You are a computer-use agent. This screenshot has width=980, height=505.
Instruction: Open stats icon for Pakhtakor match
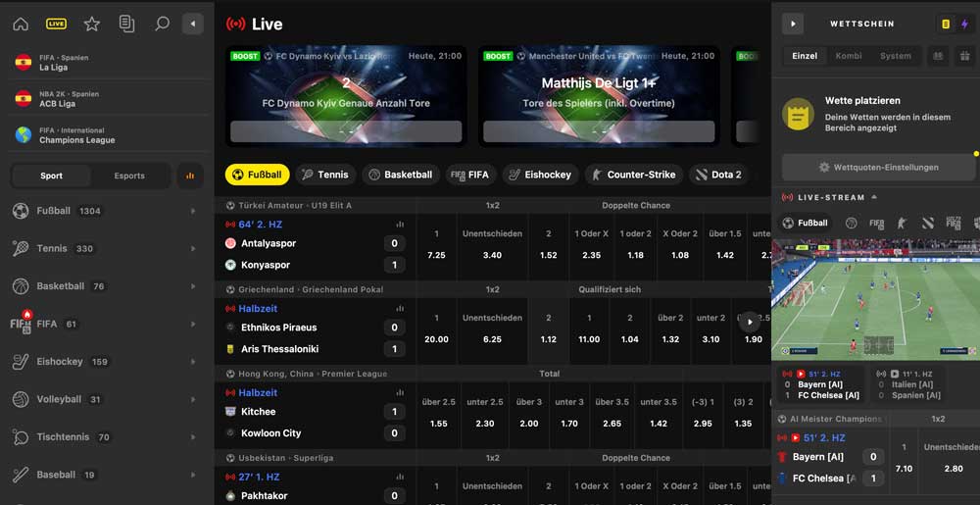coord(400,477)
